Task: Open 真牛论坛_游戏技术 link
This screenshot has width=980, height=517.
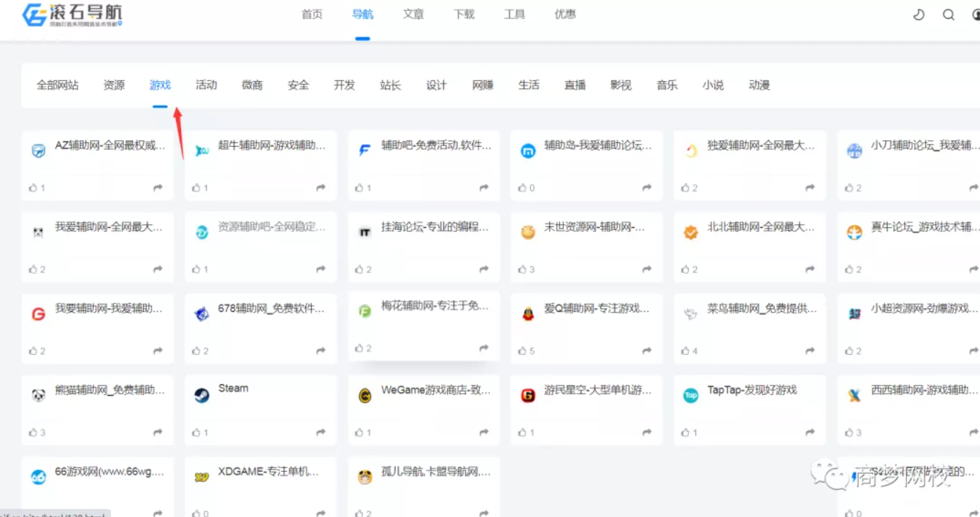Action: point(925,228)
